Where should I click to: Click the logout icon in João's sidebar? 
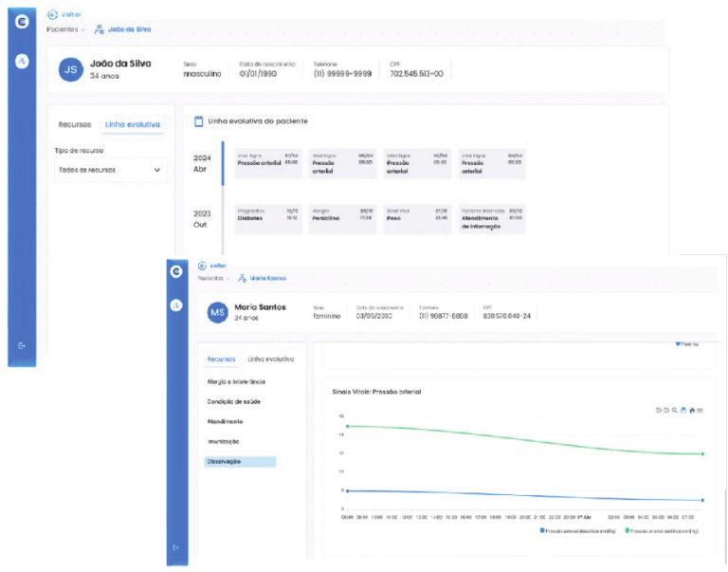(22, 345)
